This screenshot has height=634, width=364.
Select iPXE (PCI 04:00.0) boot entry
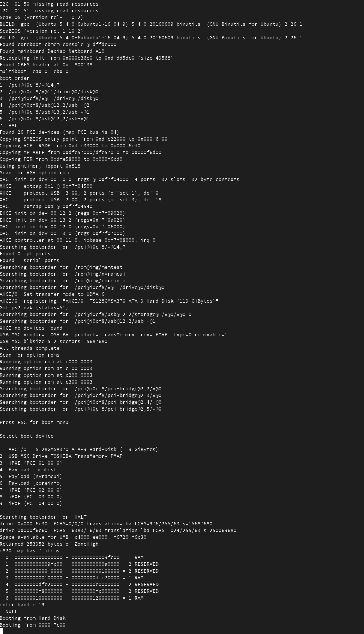coord(31,503)
